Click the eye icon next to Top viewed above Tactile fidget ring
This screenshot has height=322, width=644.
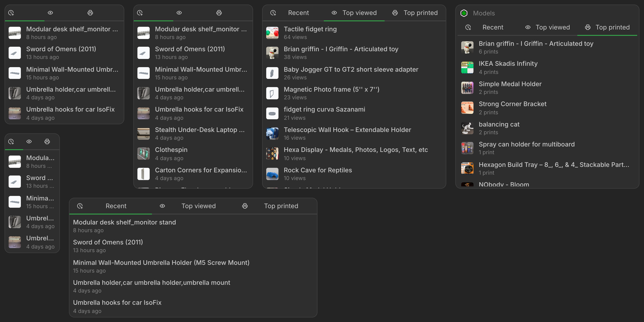click(x=334, y=13)
